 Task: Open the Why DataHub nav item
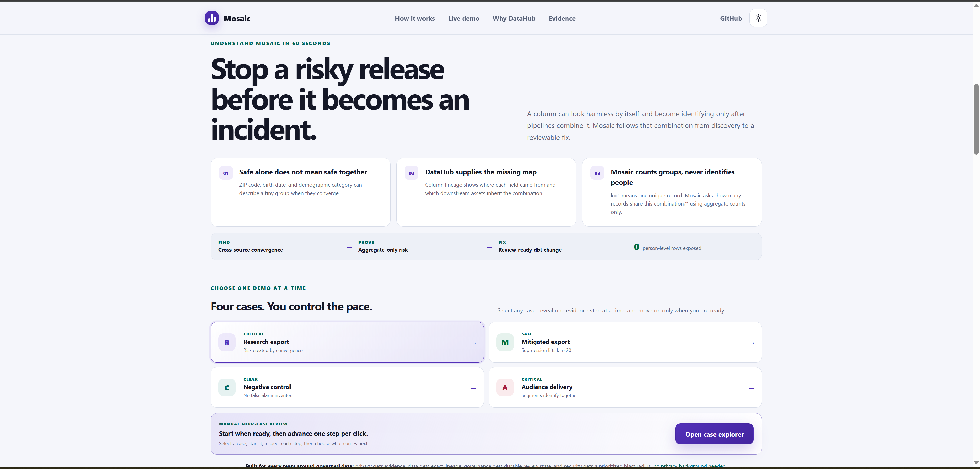[514, 18]
